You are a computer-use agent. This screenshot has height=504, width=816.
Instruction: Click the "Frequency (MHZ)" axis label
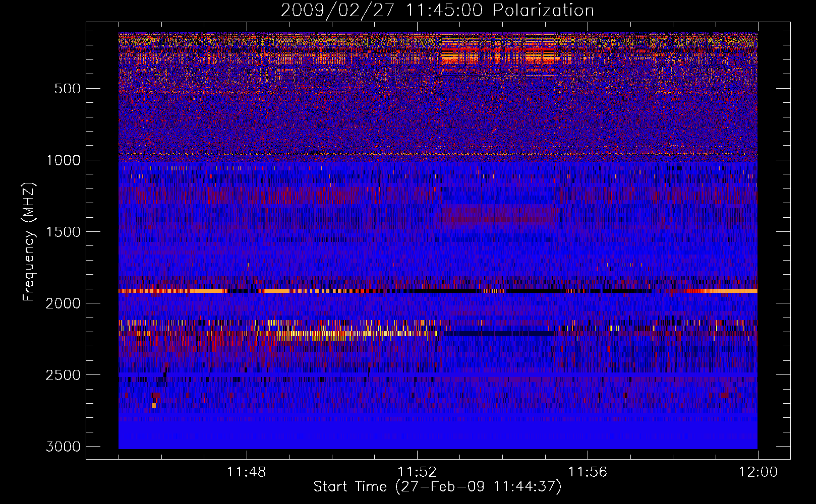coord(29,242)
